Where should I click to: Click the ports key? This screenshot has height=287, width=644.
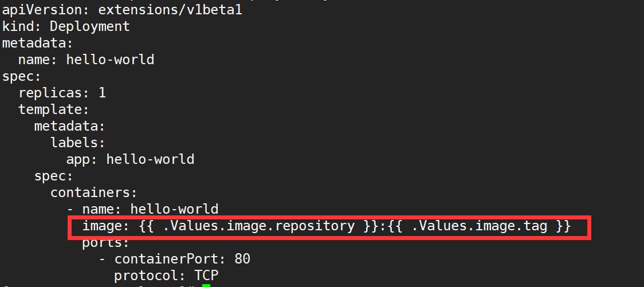coord(105,243)
